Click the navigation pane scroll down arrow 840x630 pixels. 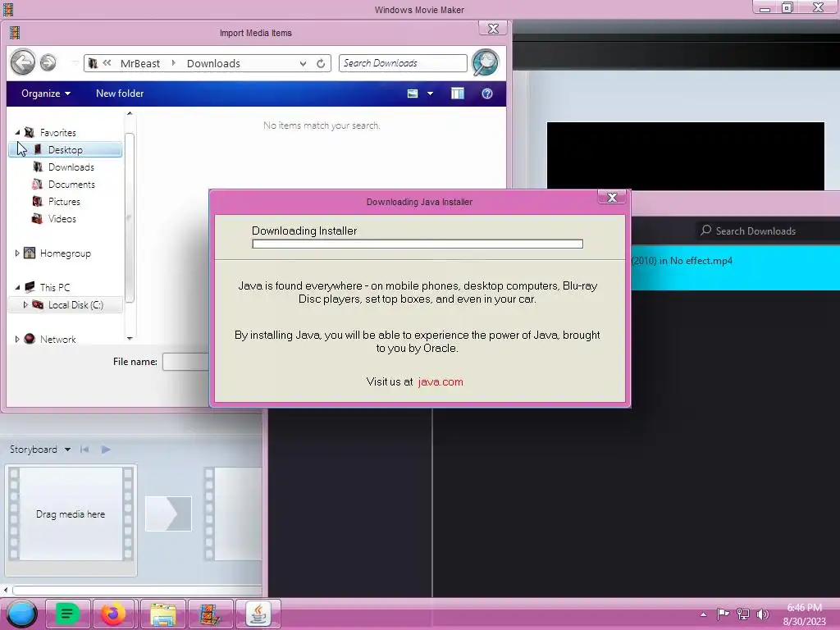click(129, 338)
